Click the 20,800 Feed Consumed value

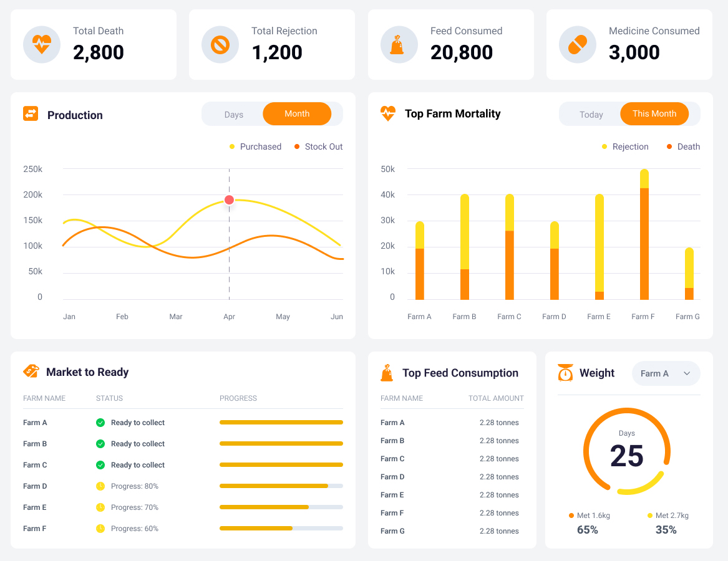click(462, 52)
